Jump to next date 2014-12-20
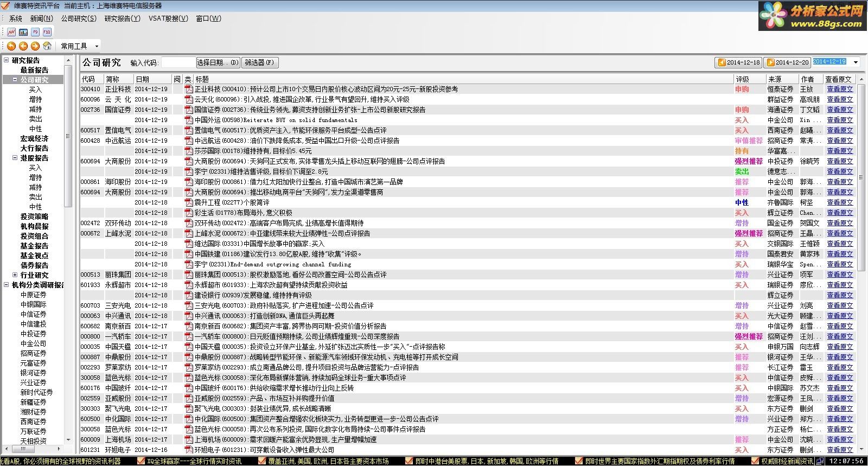The height and width of the screenshot is (466, 868). point(787,62)
